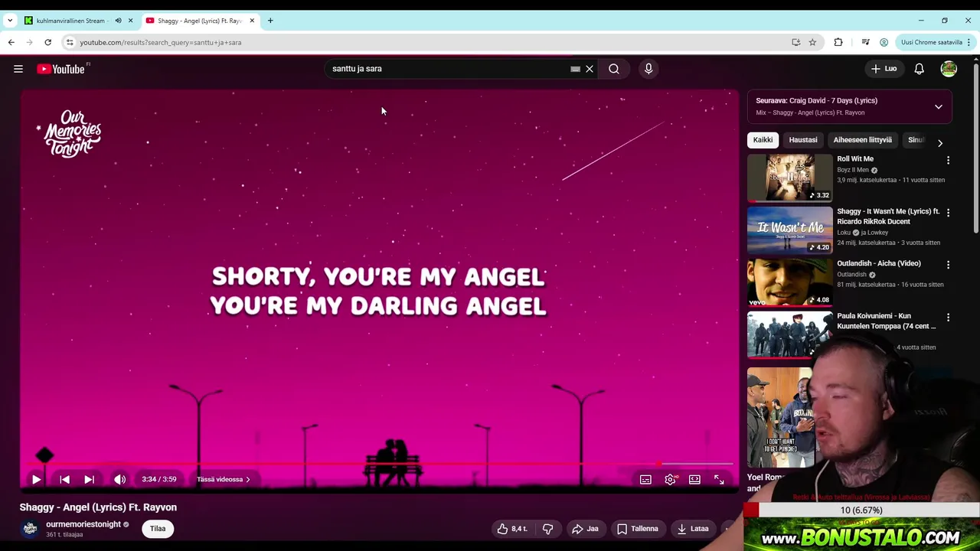The image size is (980, 551).
Task: Dislike the video
Action: [x=547, y=529]
